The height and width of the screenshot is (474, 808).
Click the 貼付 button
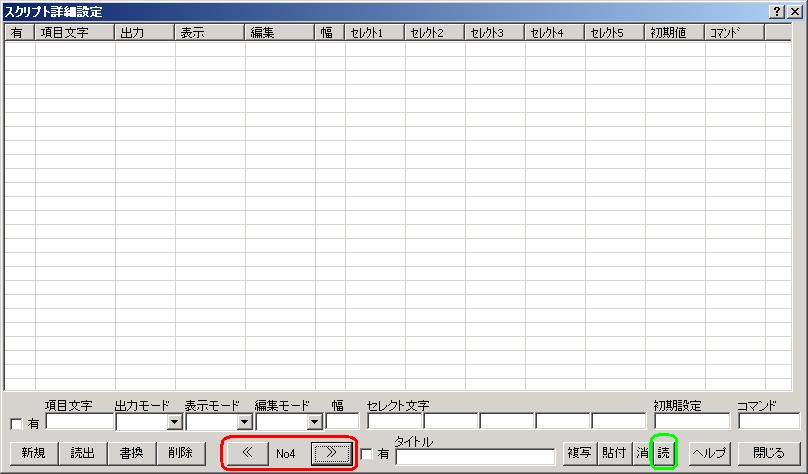click(x=613, y=453)
